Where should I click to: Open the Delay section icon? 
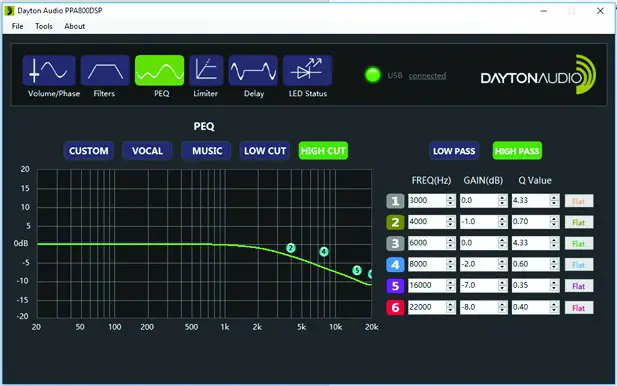pyautogui.click(x=253, y=70)
